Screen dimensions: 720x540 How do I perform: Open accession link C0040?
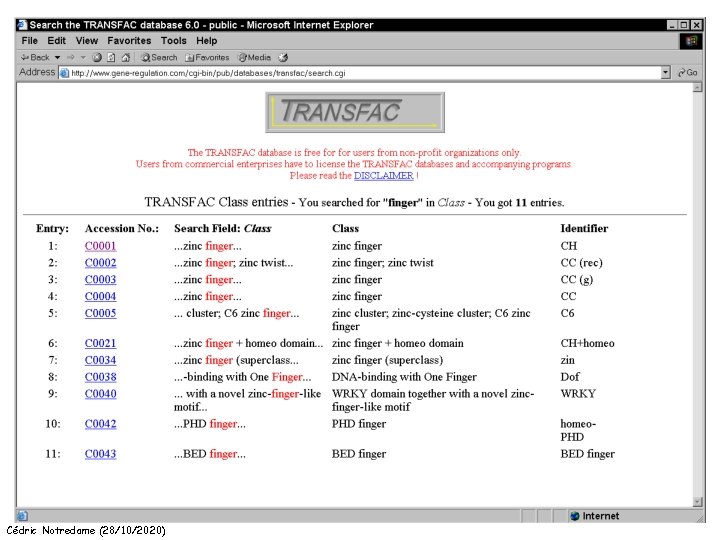[100, 394]
